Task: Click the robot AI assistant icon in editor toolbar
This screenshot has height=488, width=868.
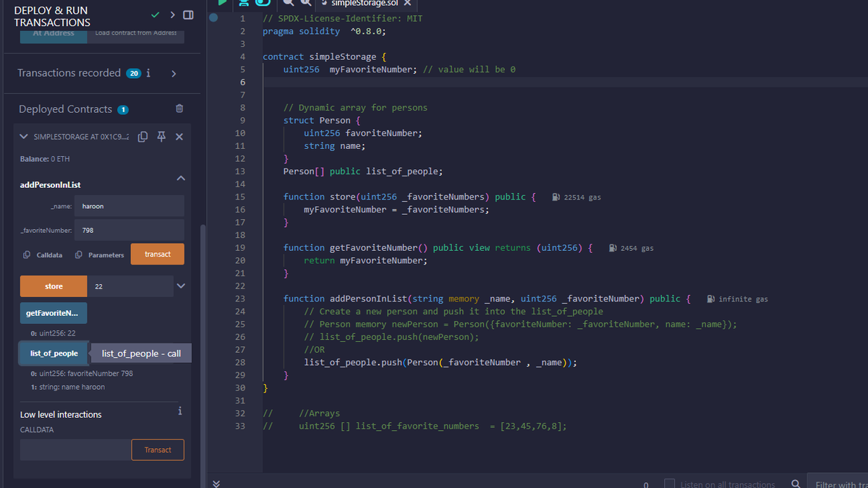Action: (244, 3)
